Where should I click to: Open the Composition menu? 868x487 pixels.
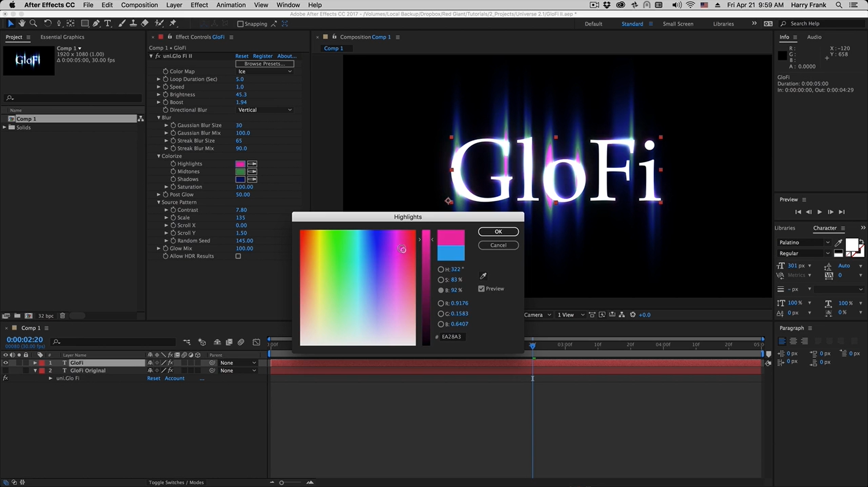139,5
